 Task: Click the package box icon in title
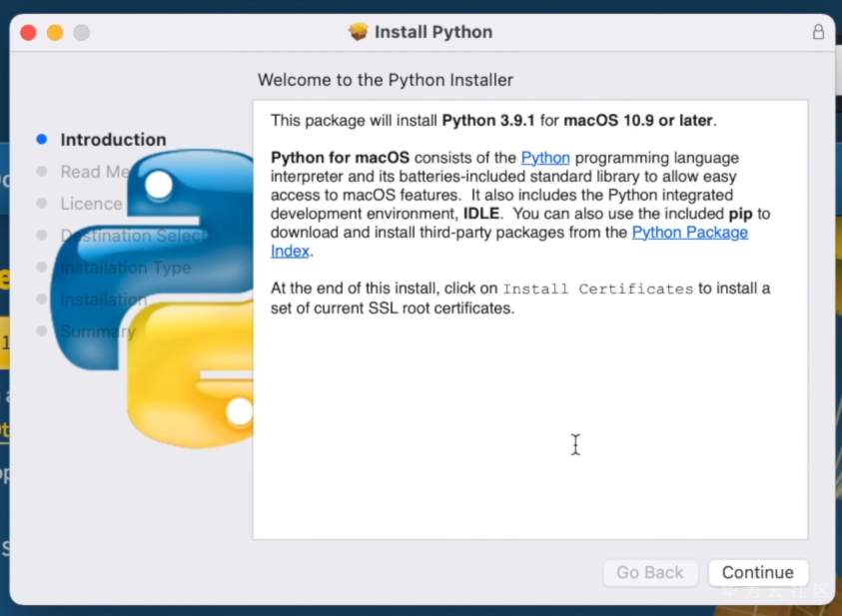click(x=358, y=32)
